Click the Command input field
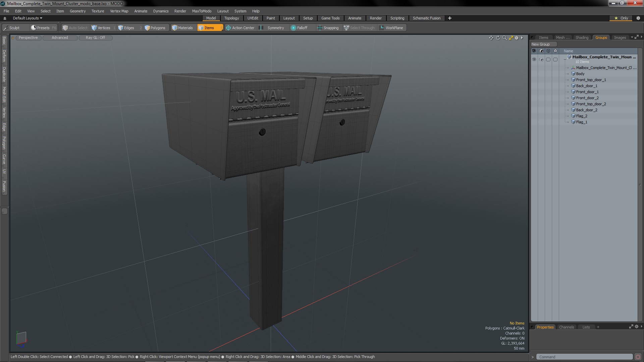The height and width of the screenshot is (362, 644). point(584,357)
